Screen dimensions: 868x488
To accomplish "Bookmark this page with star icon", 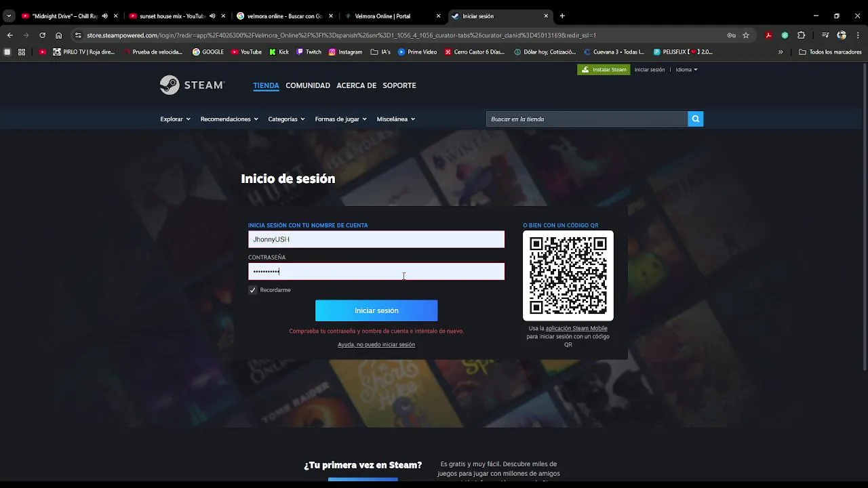I will (x=746, y=35).
